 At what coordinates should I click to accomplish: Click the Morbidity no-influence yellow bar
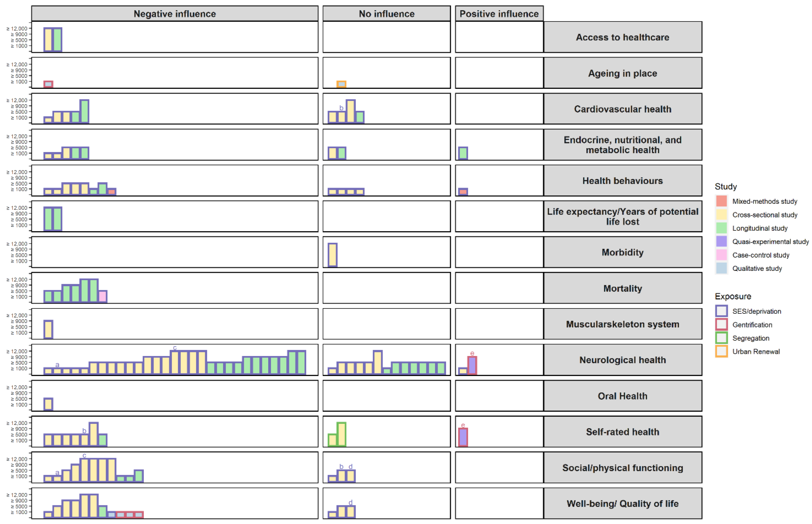[332, 255]
